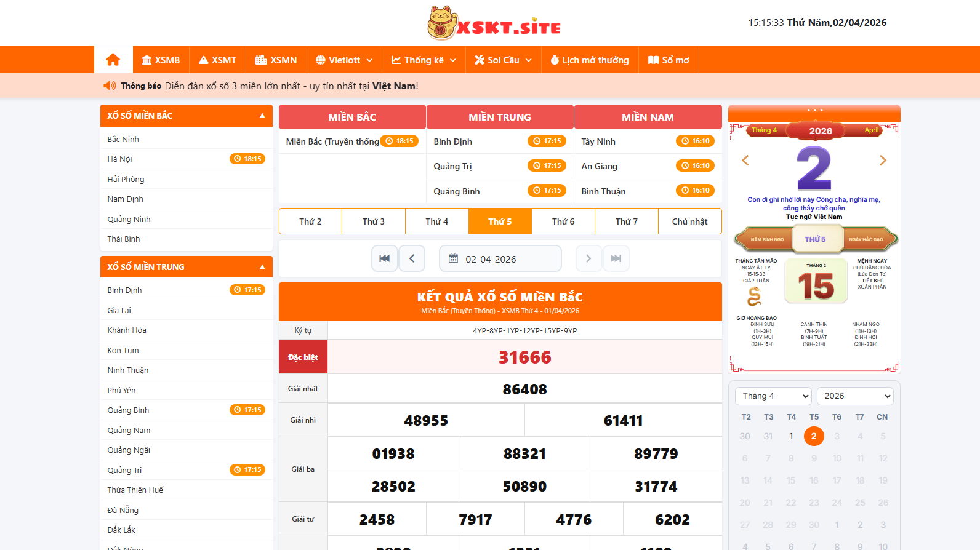980x550 pixels.
Task: Select the Thứ 6 weekday tab
Action: tap(563, 221)
